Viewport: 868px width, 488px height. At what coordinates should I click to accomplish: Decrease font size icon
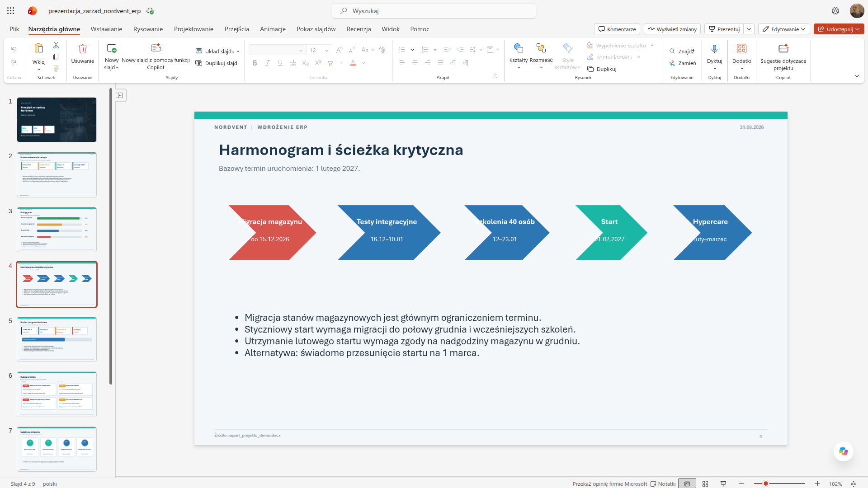(352, 50)
